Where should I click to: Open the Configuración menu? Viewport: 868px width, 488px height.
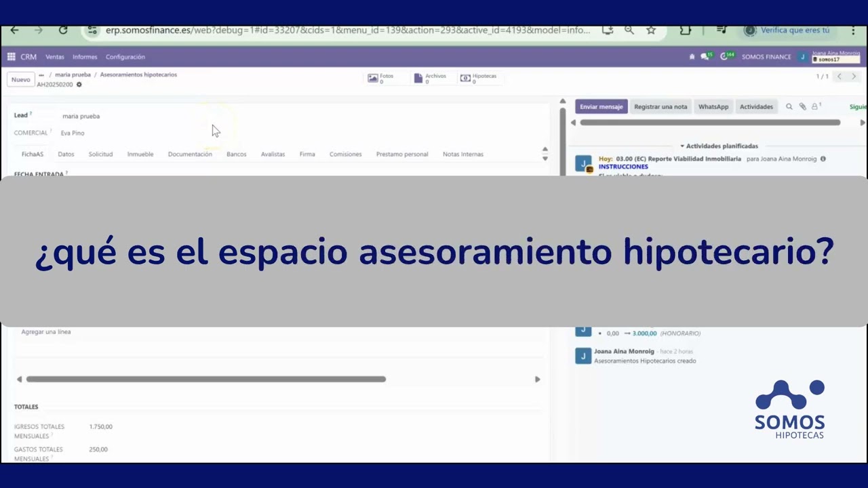pos(125,57)
